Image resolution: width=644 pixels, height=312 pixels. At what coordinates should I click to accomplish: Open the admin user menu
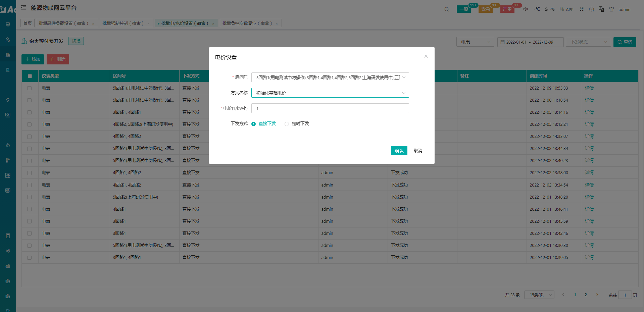[624, 9]
